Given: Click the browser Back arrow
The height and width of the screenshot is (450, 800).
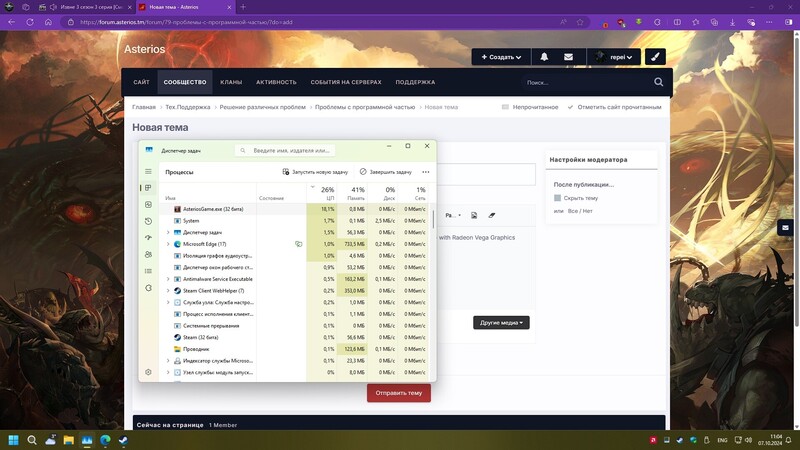Looking at the screenshot, I should pyautogui.click(x=11, y=22).
